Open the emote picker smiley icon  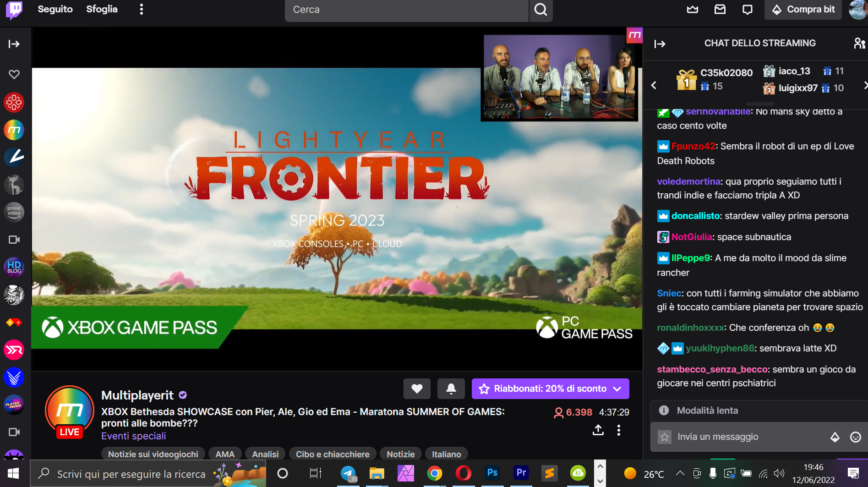[x=855, y=437]
